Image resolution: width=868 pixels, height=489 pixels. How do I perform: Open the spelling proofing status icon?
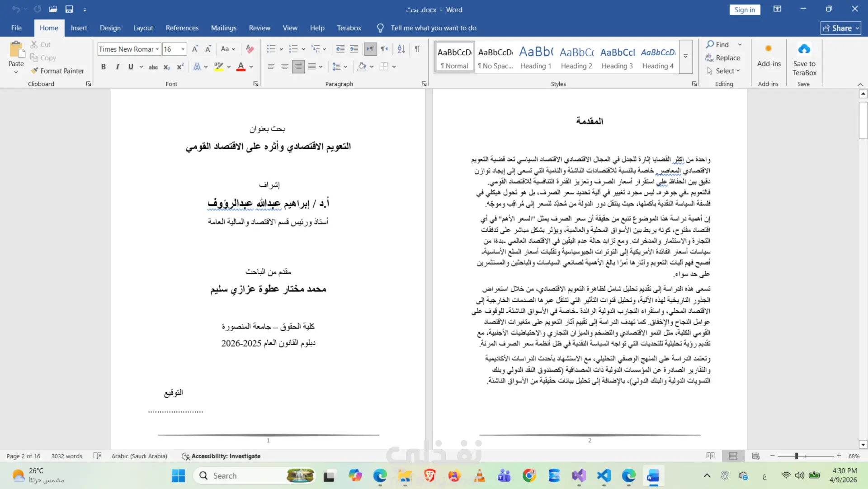pos(97,456)
